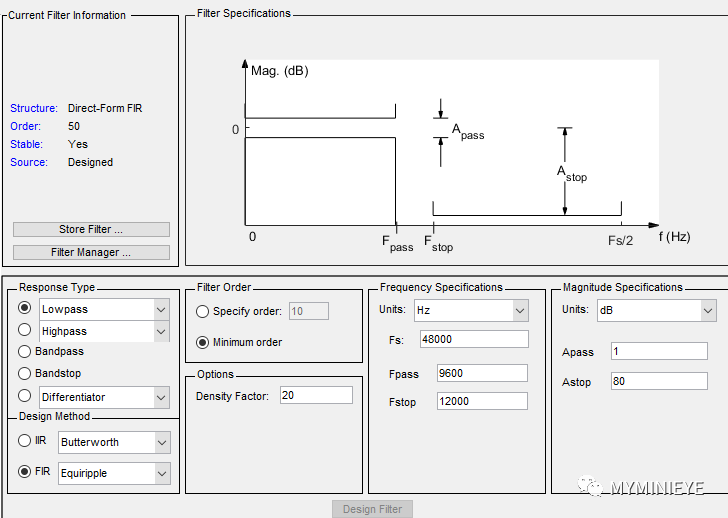Select the Lowpass response type radio button
The width and height of the screenshot is (728, 518).
point(25,309)
